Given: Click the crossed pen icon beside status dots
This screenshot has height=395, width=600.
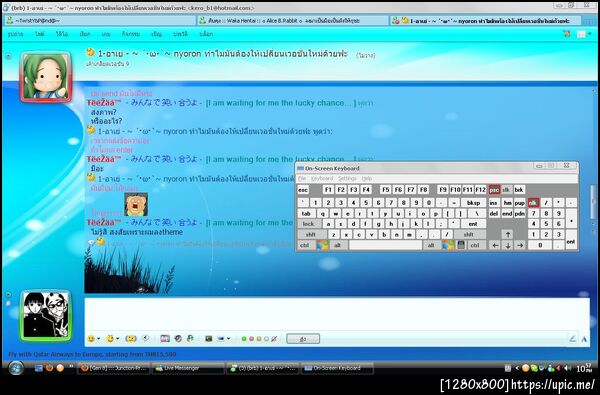Looking at the screenshot, I should click(274, 339).
